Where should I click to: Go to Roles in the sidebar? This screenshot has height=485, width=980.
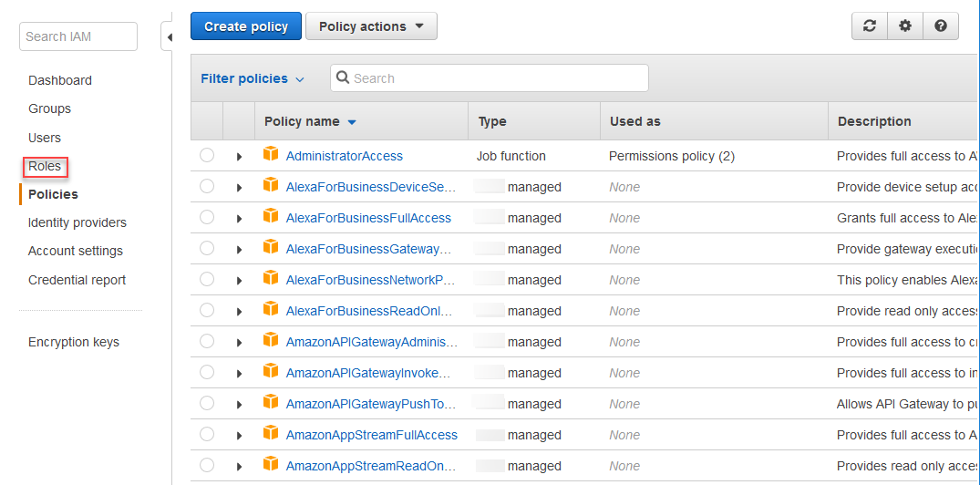coord(45,166)
